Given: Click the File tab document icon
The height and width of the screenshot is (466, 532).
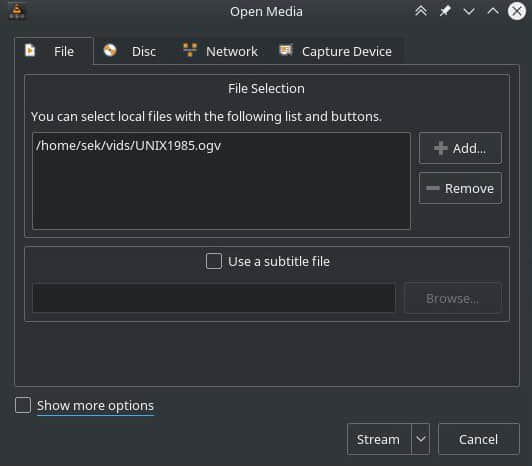Looking at the screenshot, I should [x=30, y=51].
